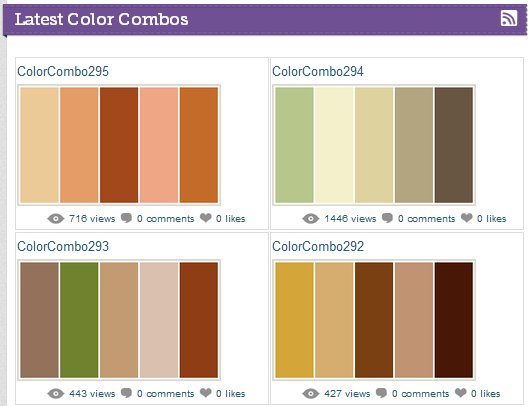Image resolution: width=531 pixels, height=406 pixels.
Task: Open the RSS feed icon in the header
Action: tap(509, 18)
